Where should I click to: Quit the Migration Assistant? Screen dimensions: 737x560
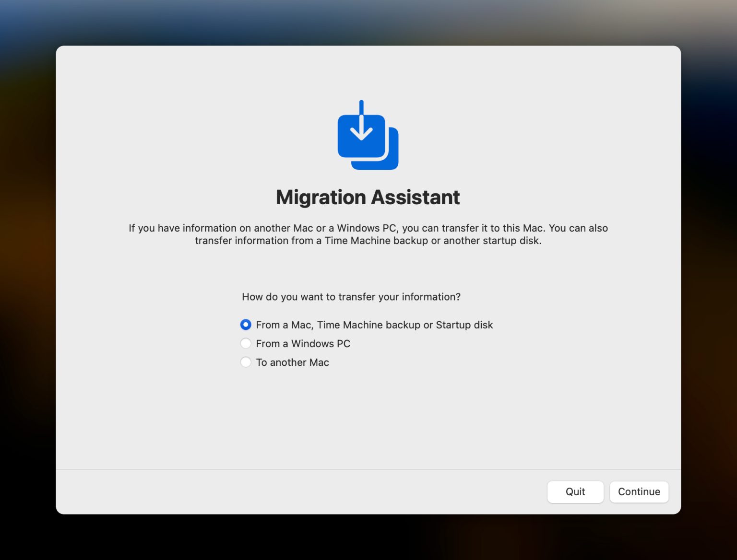click(575, 491)
